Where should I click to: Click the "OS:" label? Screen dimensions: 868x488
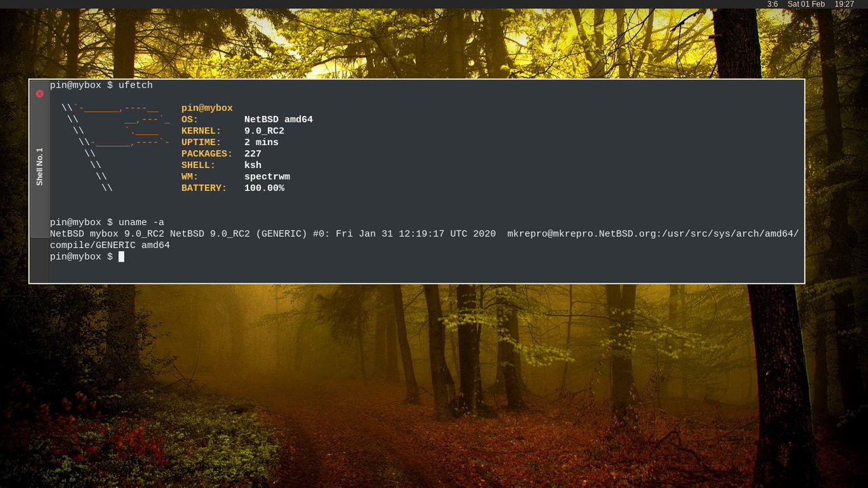[x=190, y=120]
